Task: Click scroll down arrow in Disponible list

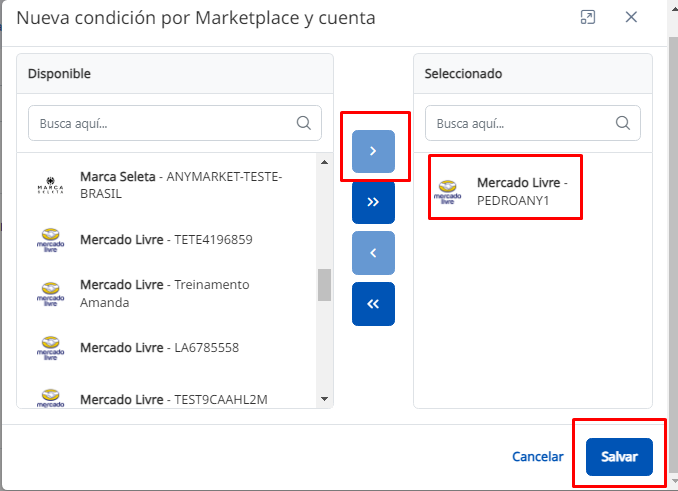Action: [324, 399]
